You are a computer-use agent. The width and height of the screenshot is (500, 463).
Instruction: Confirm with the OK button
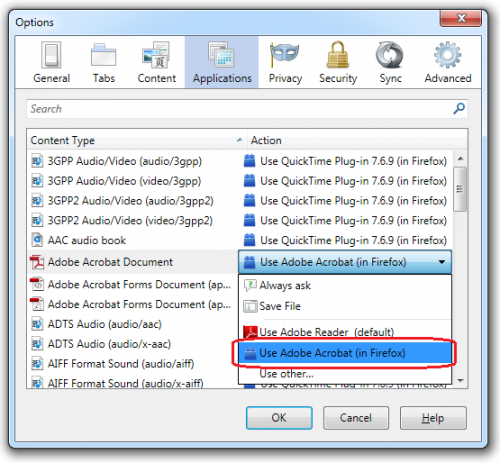[x=279, y=418]
